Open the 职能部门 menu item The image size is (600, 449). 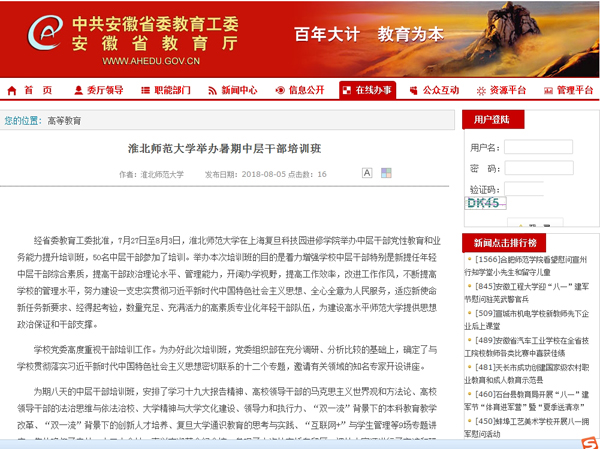[x=172, y=90]
